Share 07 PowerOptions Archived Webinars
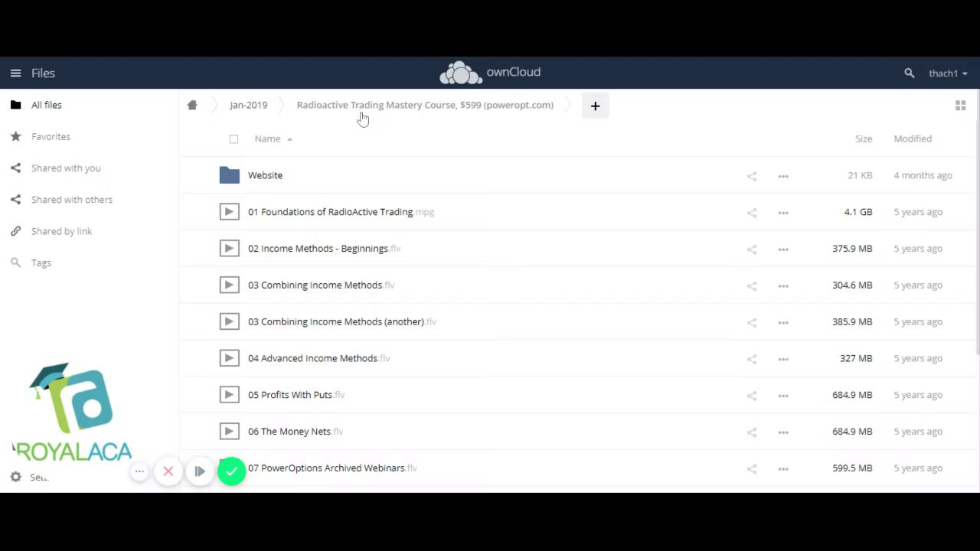980x551 pixels. click(x=751, y=469)
